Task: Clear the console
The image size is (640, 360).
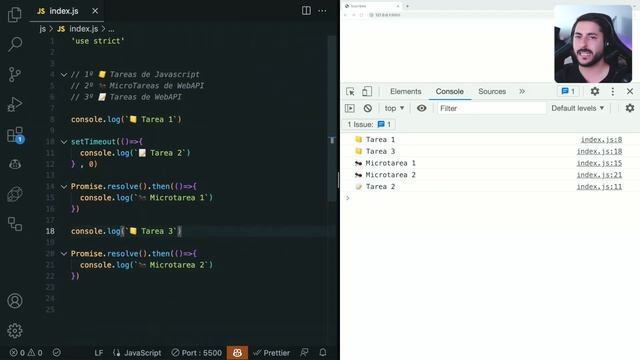Action: [368, 108]
